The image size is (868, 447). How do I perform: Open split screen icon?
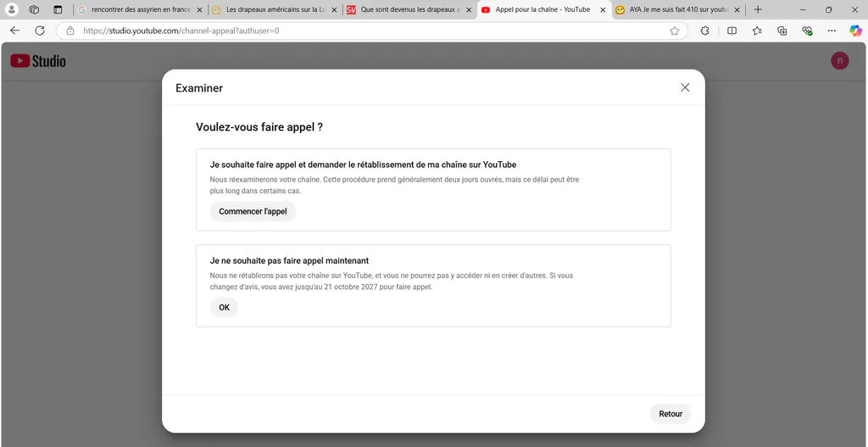(x=732, y=31)
